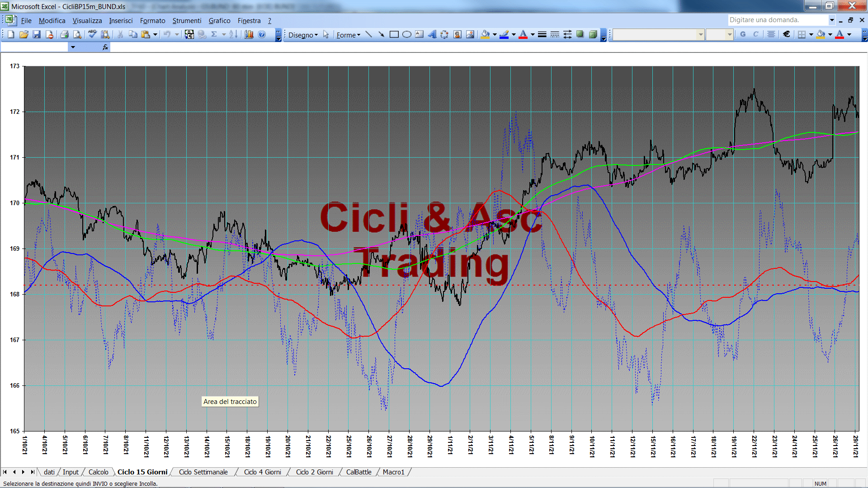Open the Chart Wizard icon
The image size is (868, 488).
tap(249, 34)
